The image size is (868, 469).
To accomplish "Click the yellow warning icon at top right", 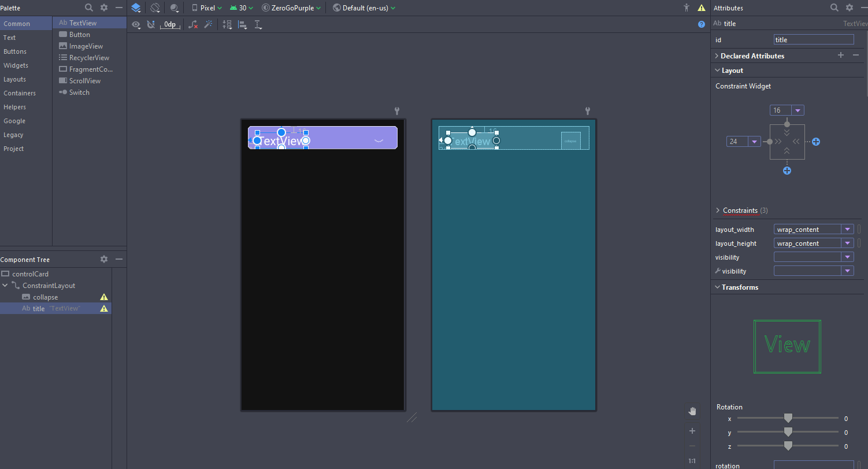I will point(702,8).
